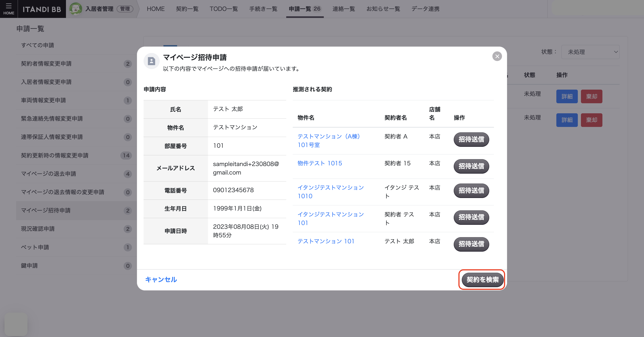Click email sampleitandi+230808@gmail.com value
The width and height of the screenshot is (644, 337).
pyautogui.click(x=246, y=168)
